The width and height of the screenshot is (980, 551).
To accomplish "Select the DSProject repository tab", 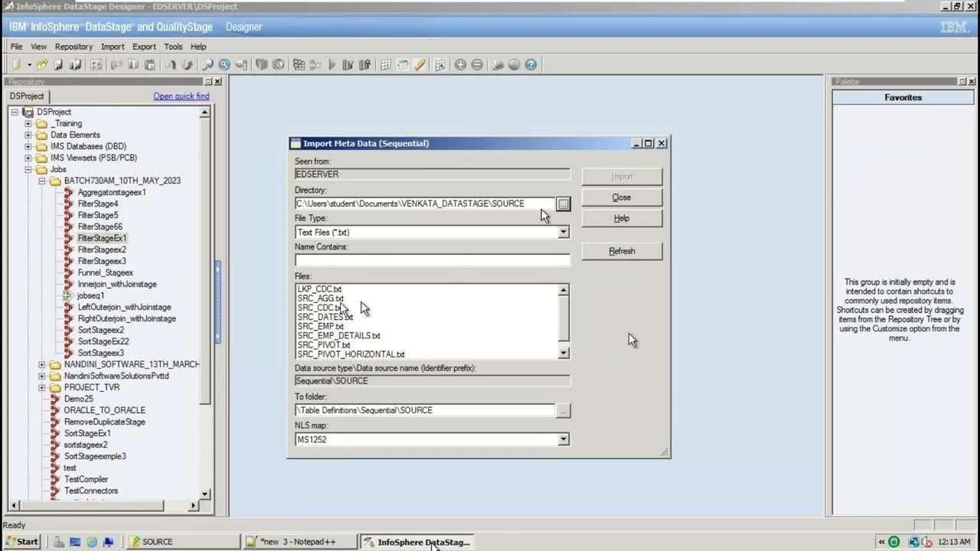I will tap(27, 96).
